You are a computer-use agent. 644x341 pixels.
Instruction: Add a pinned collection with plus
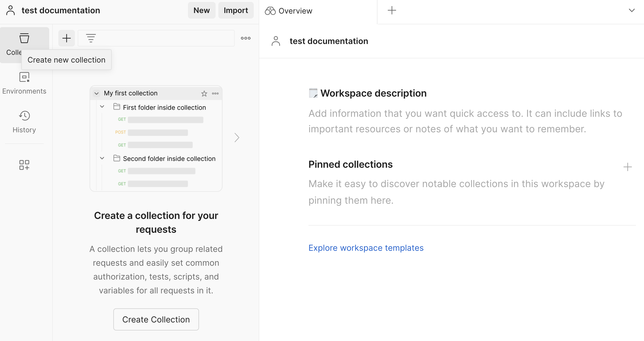pos(627,167)
